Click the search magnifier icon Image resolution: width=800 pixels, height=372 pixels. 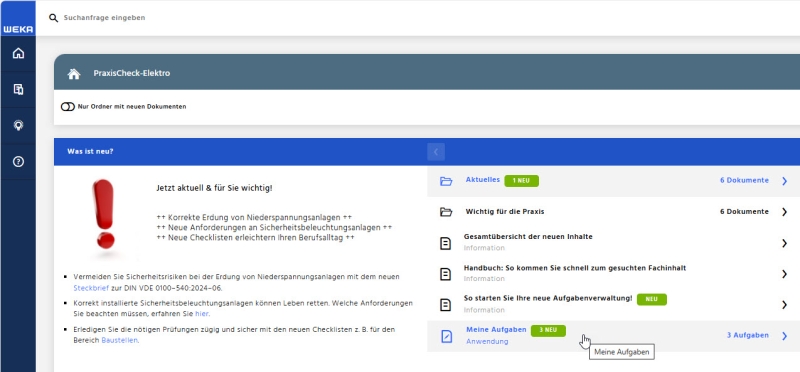pyautogui.click(x=53, y=18)
